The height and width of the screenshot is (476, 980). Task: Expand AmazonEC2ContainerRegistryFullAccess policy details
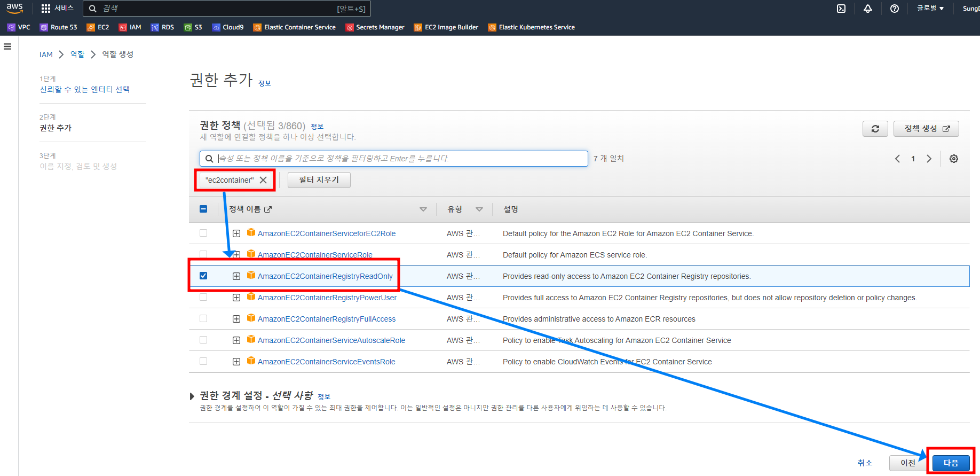[236, 319]
